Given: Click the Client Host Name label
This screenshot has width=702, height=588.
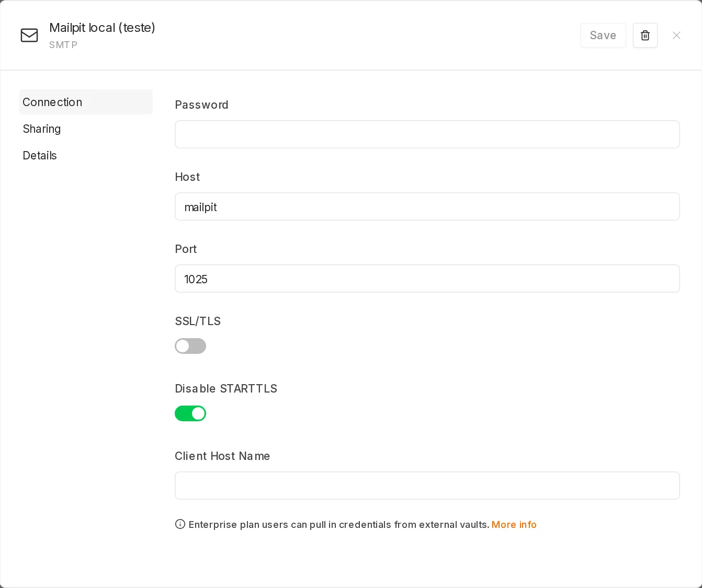Looking at the screenshot, I should 222,456.
